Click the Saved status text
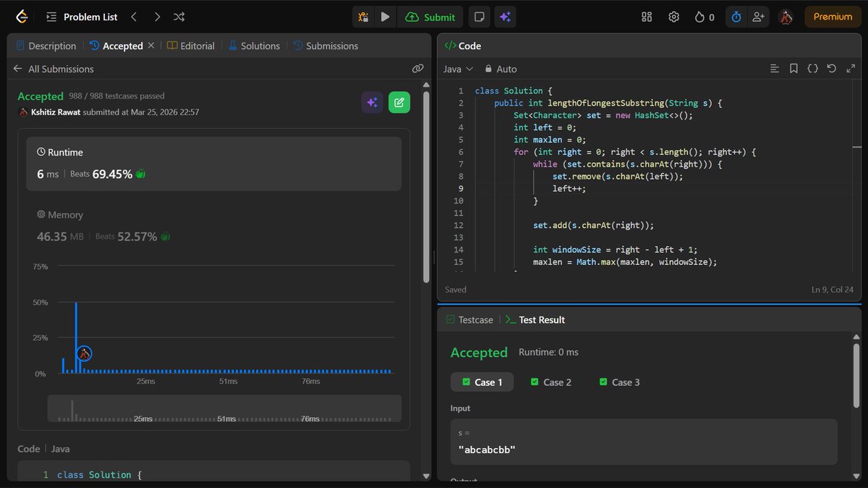This screenshot has height=488, width=868. click(x=456, y=290)
